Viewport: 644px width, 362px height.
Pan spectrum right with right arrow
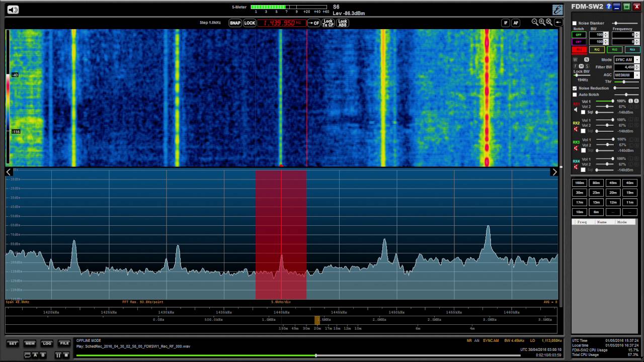pyautogui.click(x=554, y=172)
